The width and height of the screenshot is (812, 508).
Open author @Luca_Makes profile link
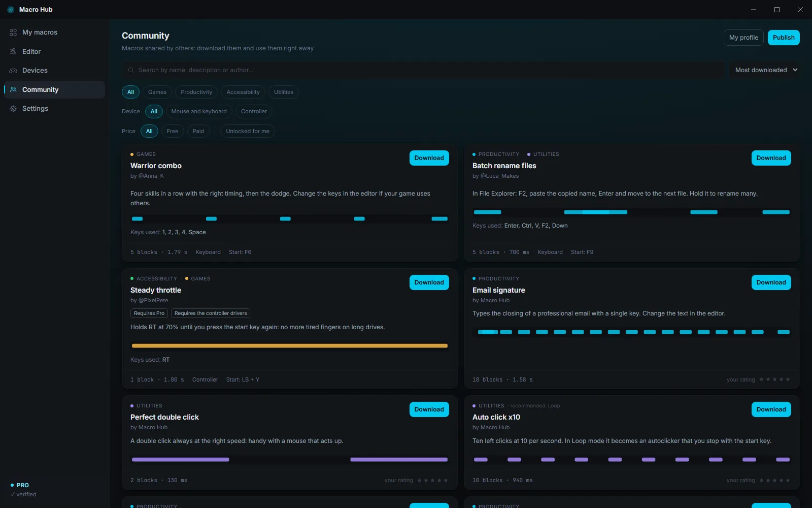(499, 176)
